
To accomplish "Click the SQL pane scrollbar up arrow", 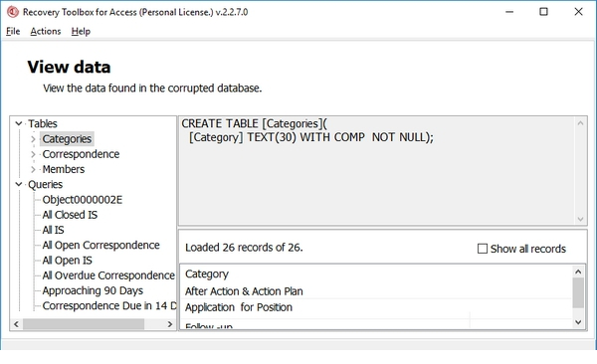I will (580, 123).
